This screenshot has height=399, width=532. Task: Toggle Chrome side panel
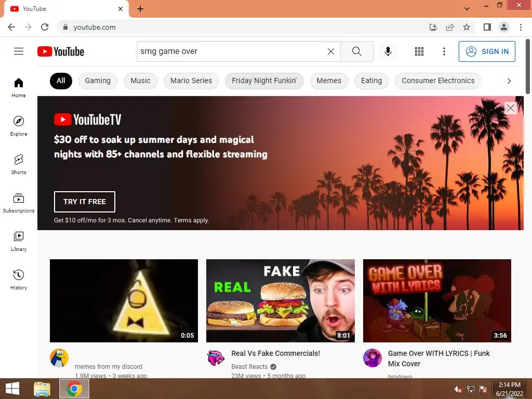pyautogui.click(x=487, y=27)
